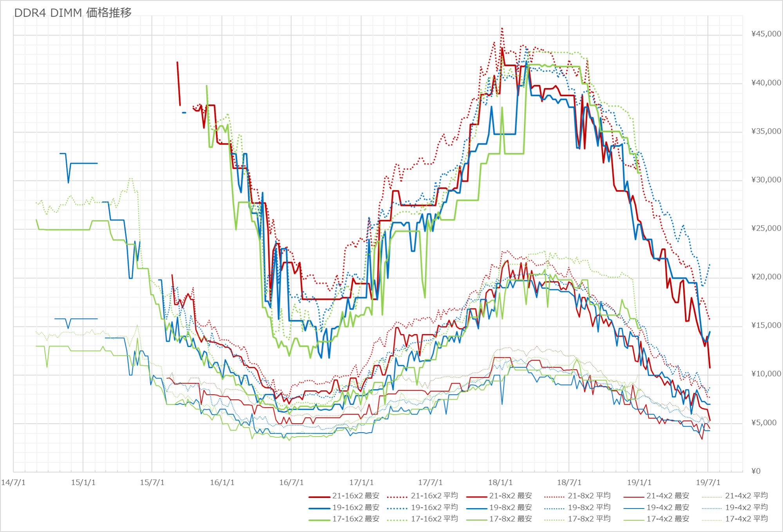Click the 18/1/1 x-axis date label
The image size is (783, 532).
pos(500,483)
